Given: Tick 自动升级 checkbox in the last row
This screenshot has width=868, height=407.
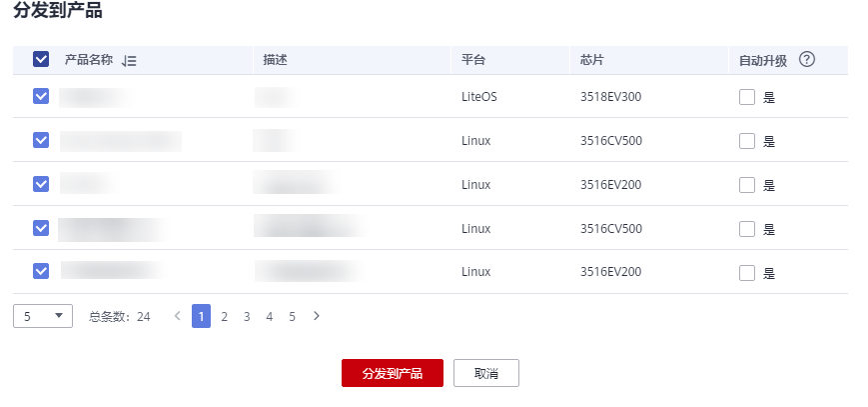Looking at the screenshot, I should click(747, 273).
